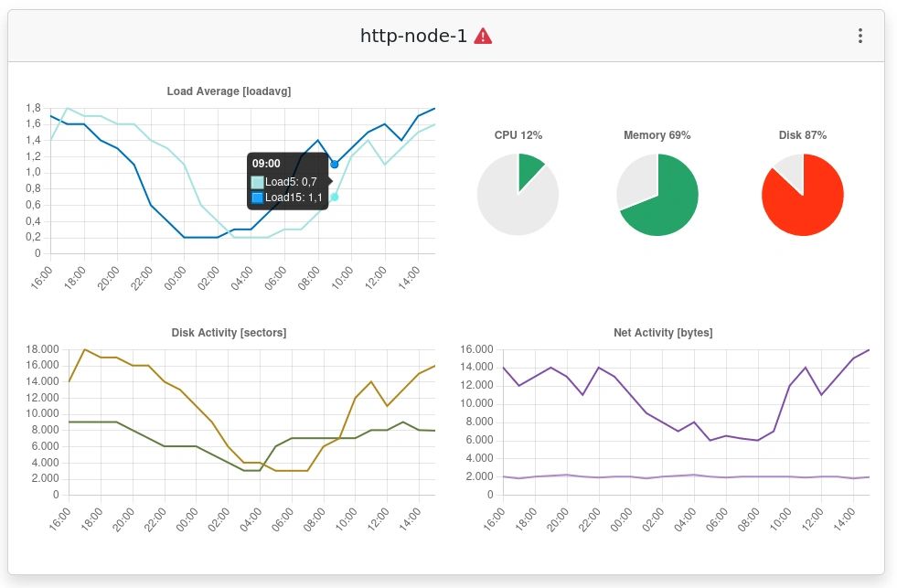Click the Load5 color swatch in the tooltip
This screenshot has width=897, height=588.
(x=257, y=182)
